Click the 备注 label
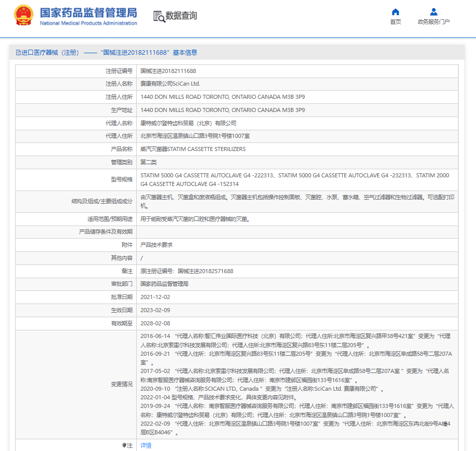Viewport: 476px width, 451px height. [x=127, y=271]
